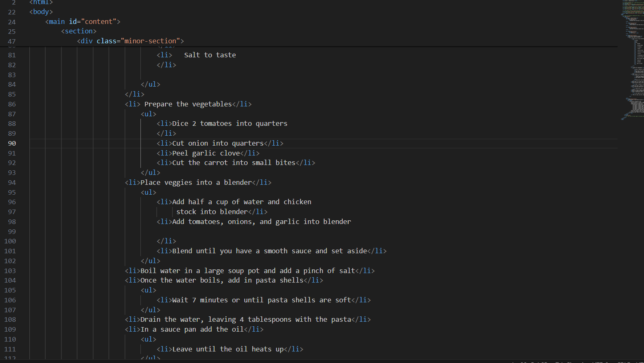Click 'Leave until the oil heats up' text
The width and height of the screenshot is (644, 363).
coord(228,349)
